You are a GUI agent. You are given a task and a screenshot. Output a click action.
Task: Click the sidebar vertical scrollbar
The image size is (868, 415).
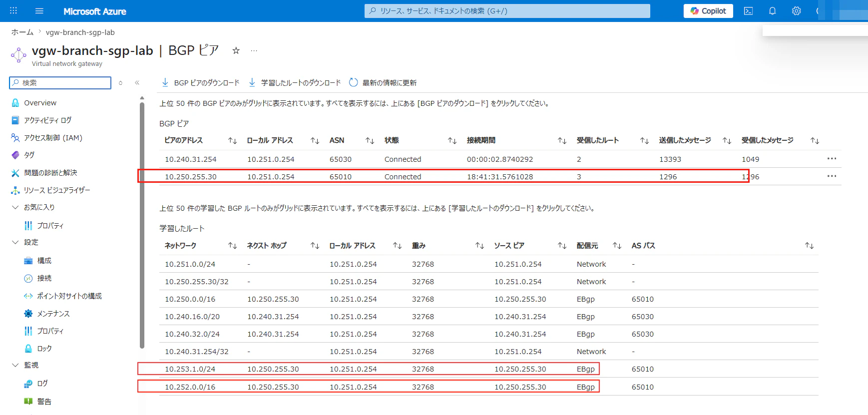tap(142, 225)
